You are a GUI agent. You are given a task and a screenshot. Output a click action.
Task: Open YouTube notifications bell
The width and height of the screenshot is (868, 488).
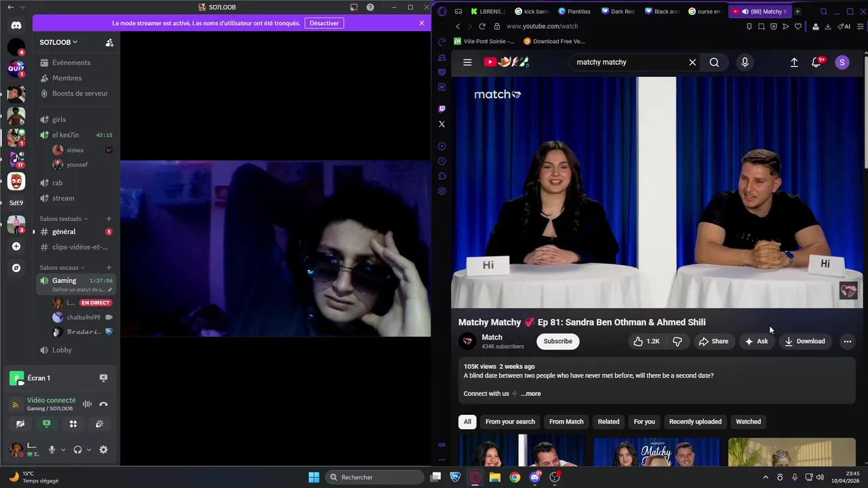816,62
